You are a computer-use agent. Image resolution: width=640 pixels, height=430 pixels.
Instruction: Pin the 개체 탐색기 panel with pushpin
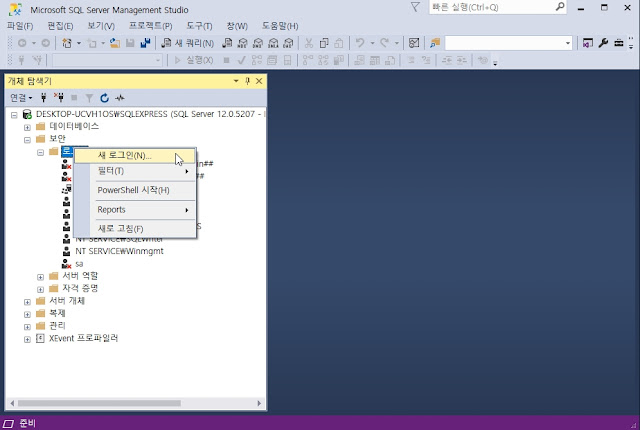[247, 81]
